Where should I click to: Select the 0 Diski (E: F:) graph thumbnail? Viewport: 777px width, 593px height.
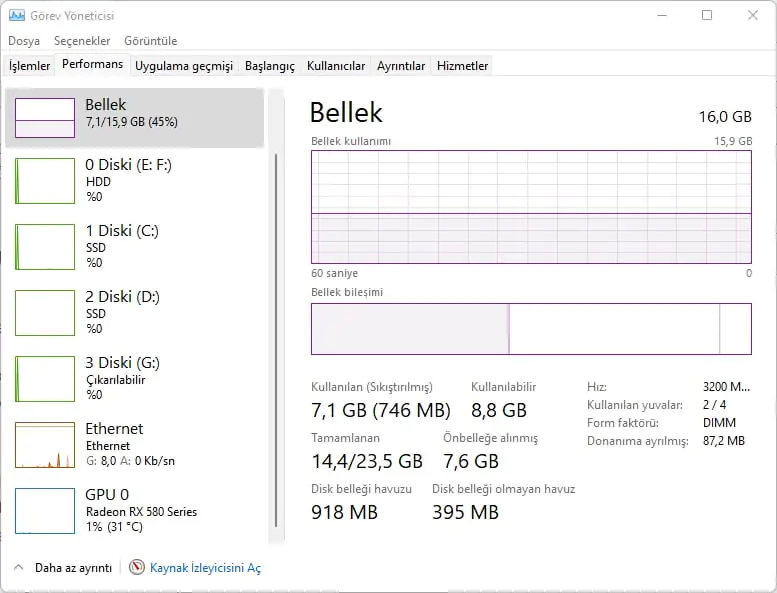pyautogui.click(x=45, y=181)
